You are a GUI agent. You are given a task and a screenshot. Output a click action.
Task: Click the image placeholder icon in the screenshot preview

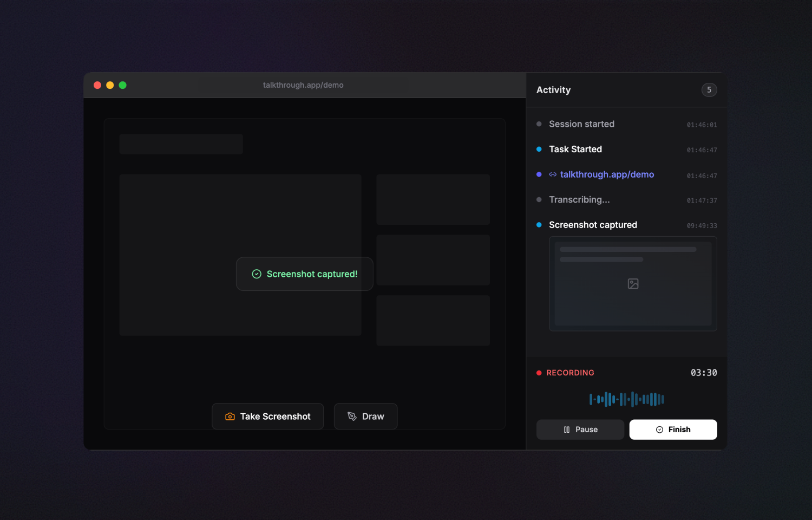[x=633, y=283]
